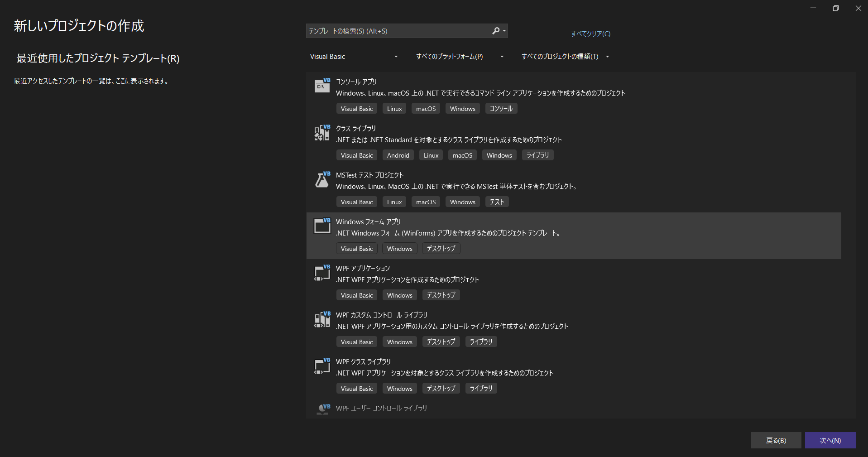The image size is (868, 457).
Task: Click the template search input field
Action: click(x=398, y=31)
